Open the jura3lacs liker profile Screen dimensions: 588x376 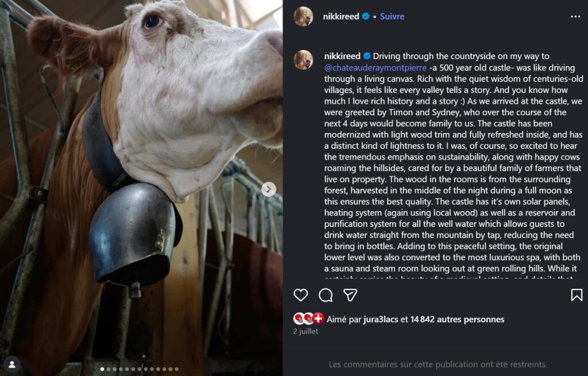(x=381, y=319)
